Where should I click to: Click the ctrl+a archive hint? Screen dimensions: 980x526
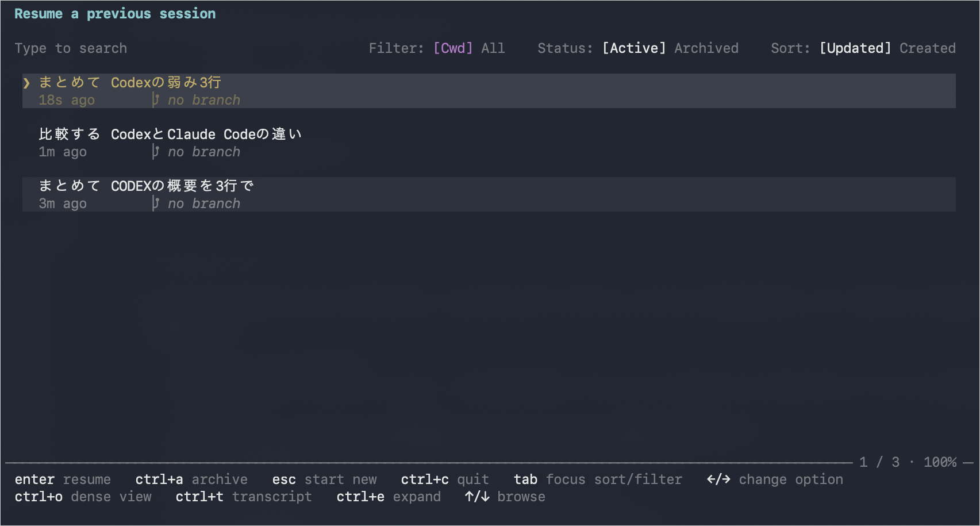[191, 479]
